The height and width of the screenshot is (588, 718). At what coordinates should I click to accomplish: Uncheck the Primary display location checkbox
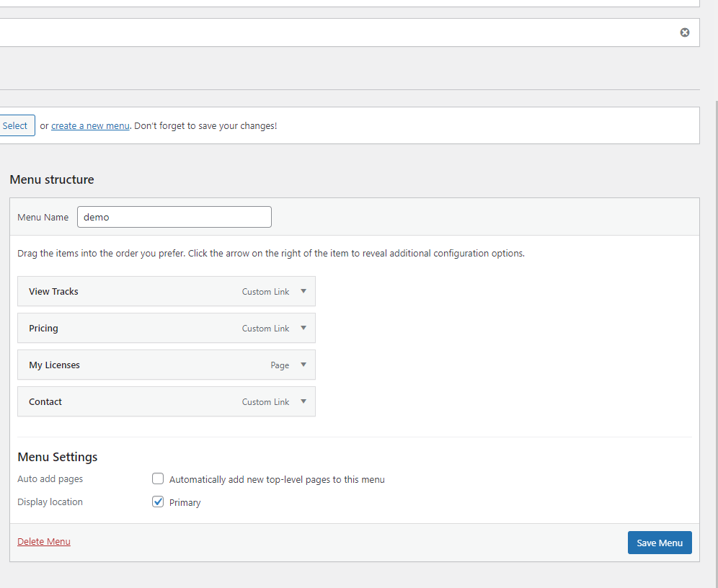[x=158, y=502]
